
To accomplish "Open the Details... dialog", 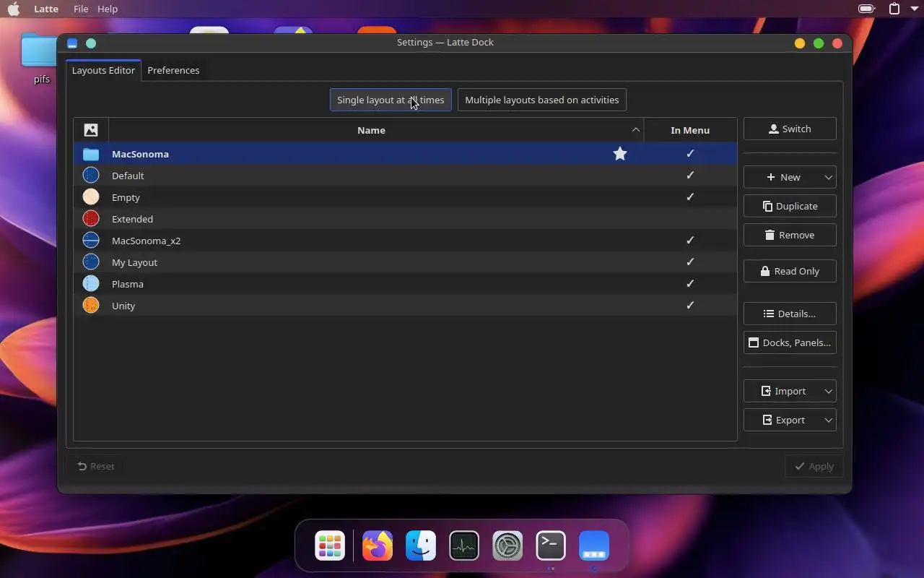I will pos(790,314).
